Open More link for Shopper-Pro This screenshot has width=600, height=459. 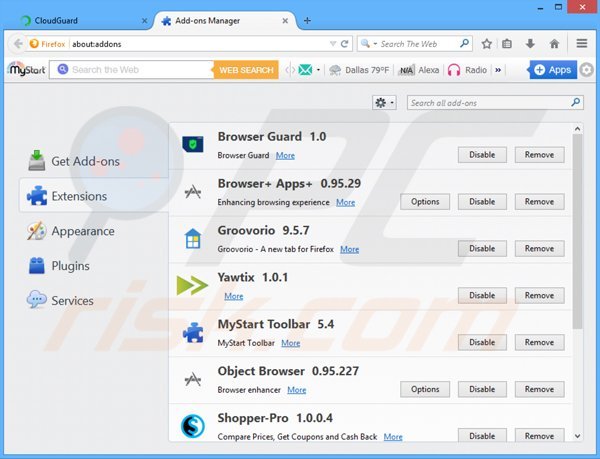tap(393, 436)
